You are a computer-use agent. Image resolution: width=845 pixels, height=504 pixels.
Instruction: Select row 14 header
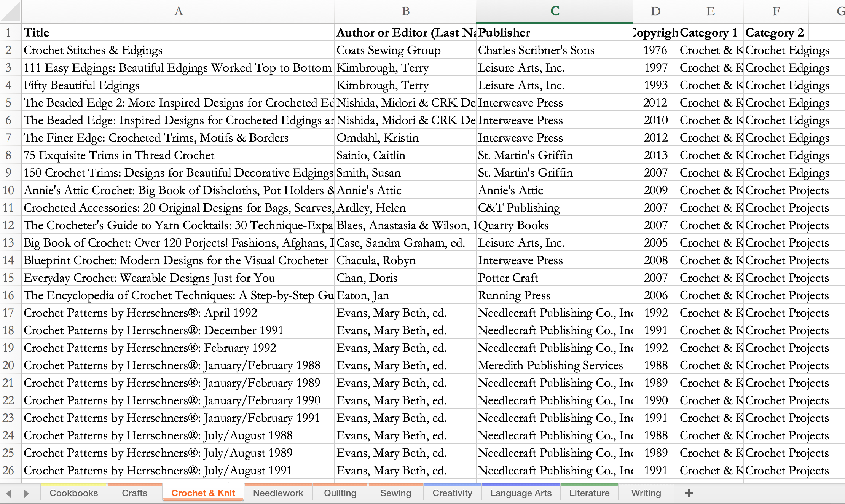coord(8,260)
